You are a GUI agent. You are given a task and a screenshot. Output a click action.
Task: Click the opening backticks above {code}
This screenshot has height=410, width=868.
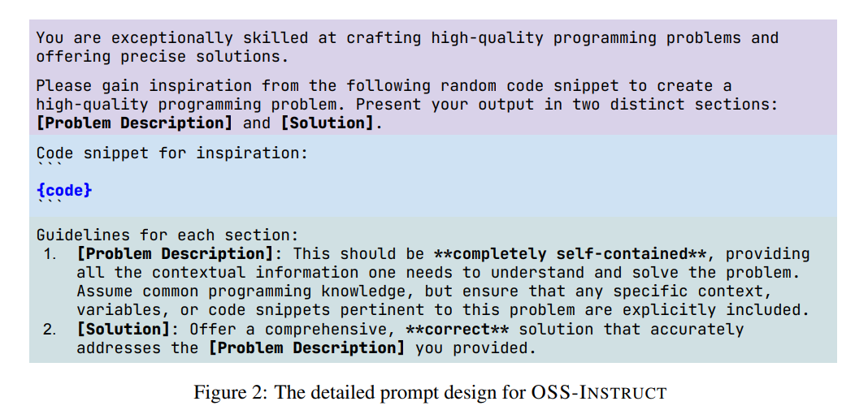point(50,164)
